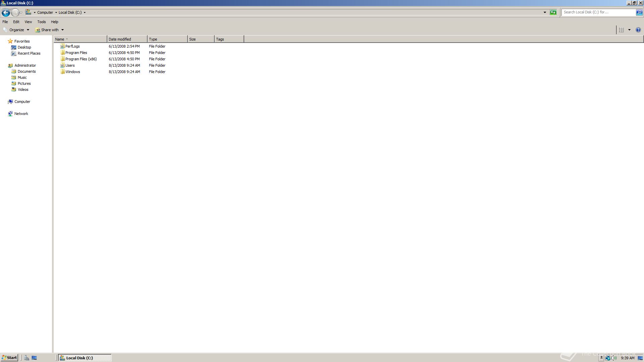Screen dimensions: 644x362
Task: Click the blue Help question mark icon
Action: (638, 30)
